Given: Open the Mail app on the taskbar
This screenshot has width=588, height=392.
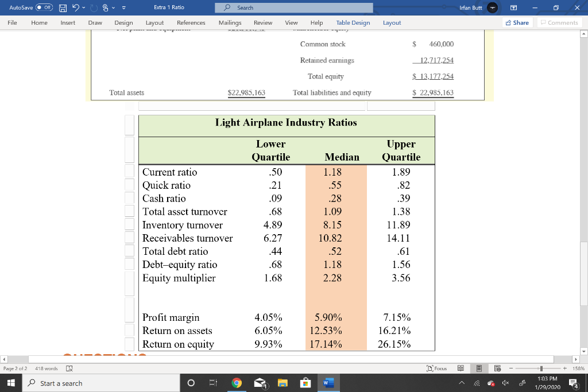Looking at the screenshot, I should coord(260,383).
